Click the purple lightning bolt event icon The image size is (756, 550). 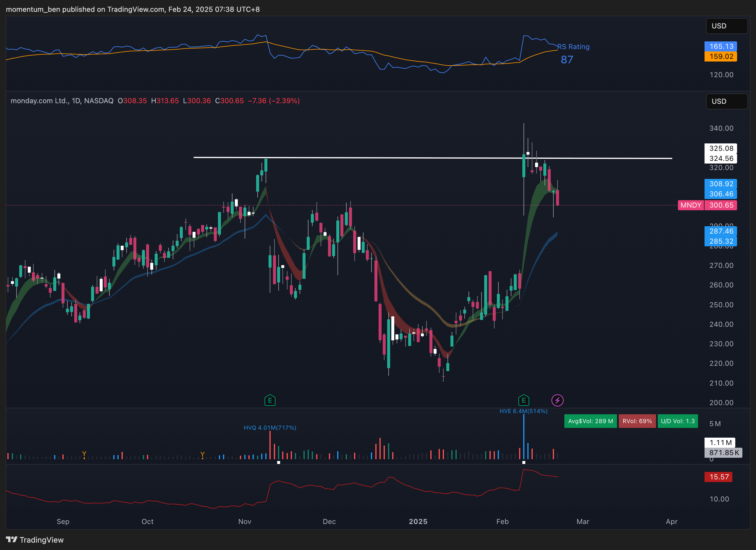tap(557, 400)
